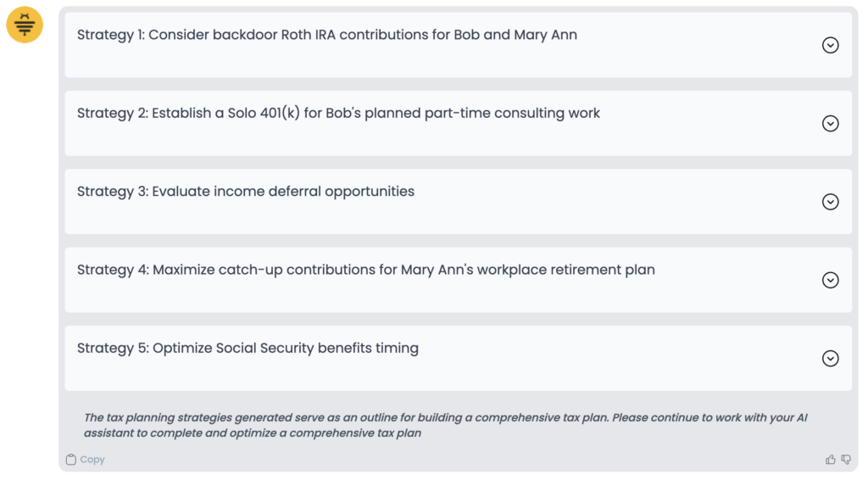Open 'Evaluate income deferral opportunities' strategy title
Viewport: 868px width, 480px height.
pyautogui.click(x=283, y=192)
